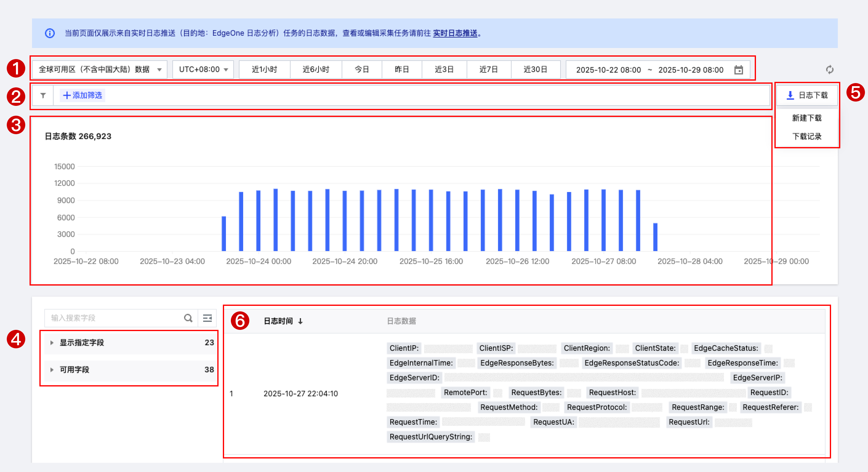Choose the 昨日 time range
This screenshot has width=868, height=472.
pos(401,70)
